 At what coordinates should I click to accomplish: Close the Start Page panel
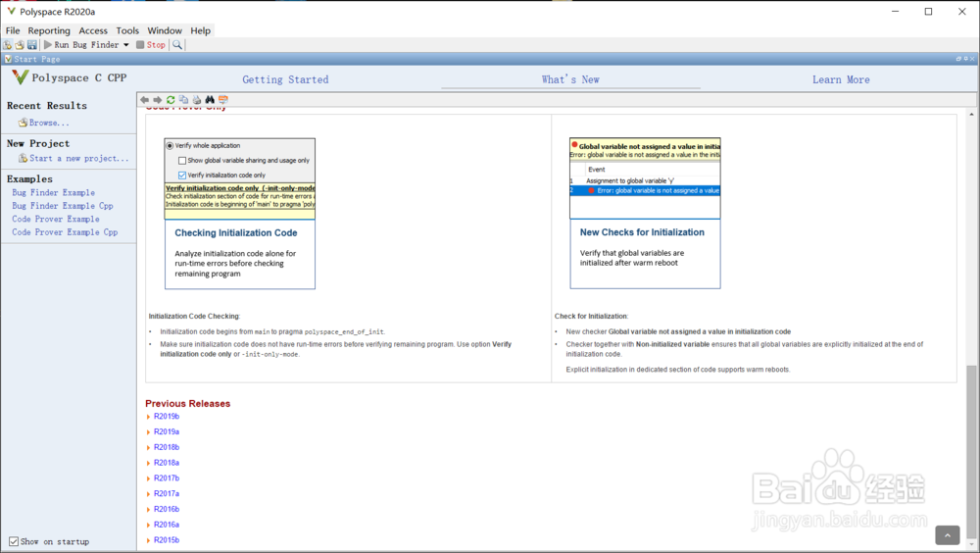click(x=972, y=59)
